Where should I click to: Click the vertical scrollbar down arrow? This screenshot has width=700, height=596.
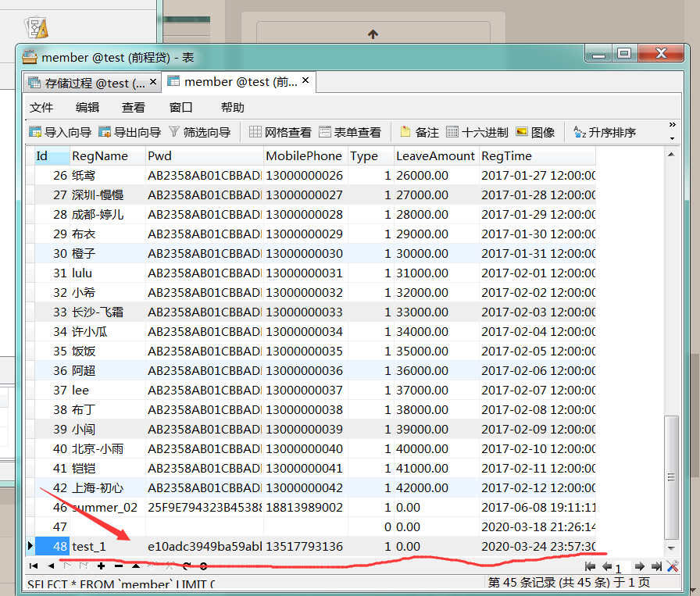(x=670, y=531)
